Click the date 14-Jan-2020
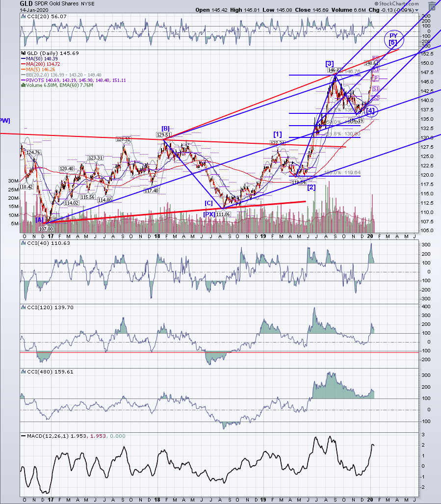The height and width of the screenshot is (504, 441). click(x=34, y=10)
